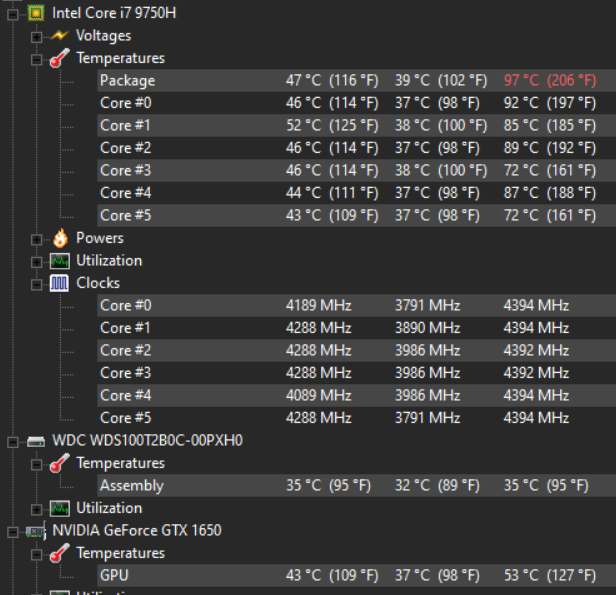Collapse the WDC WDS100T2B0C-00PXH0 node
Viewport: 616px width, 595px height.
pos(13,442)
